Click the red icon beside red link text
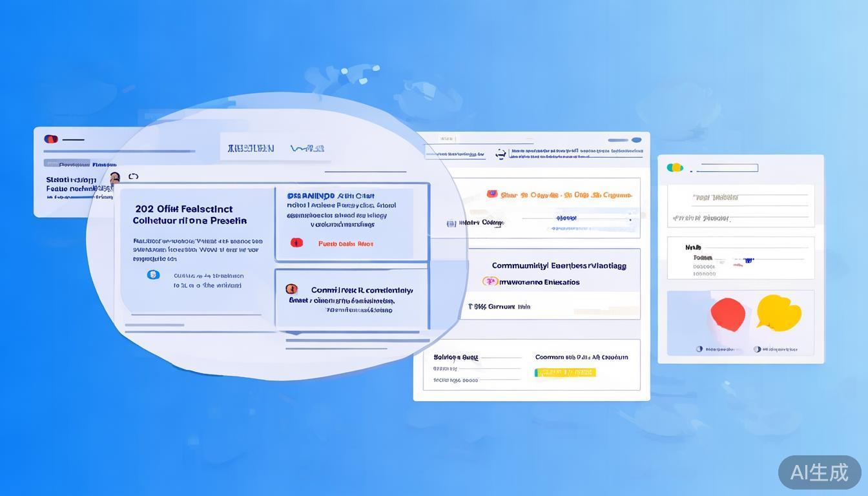This screenshot has width=868, height=496. pyautogui.click(x=296, y=243)
